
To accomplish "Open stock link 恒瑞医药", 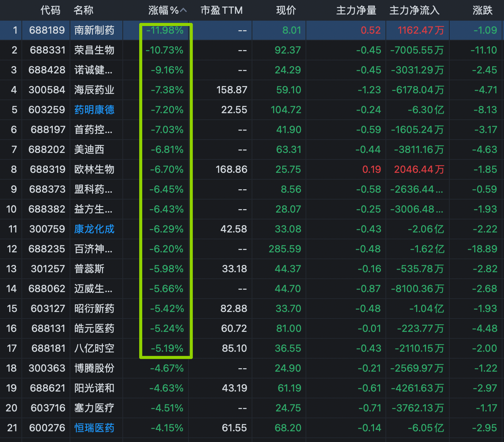I will pyautogui.click(x=94, y=428).
